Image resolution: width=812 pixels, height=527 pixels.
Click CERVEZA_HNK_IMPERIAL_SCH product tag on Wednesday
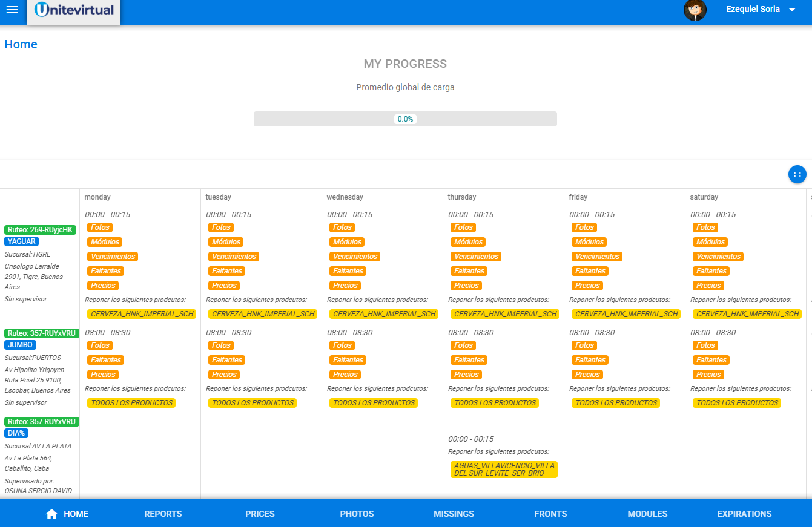[383, 313]
